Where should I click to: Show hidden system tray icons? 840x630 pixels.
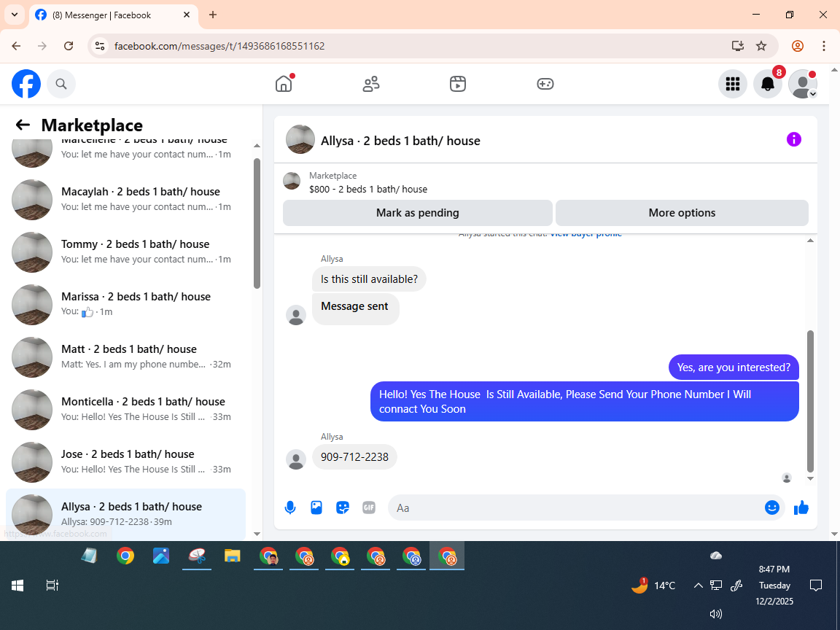click(x=698, y=586)
